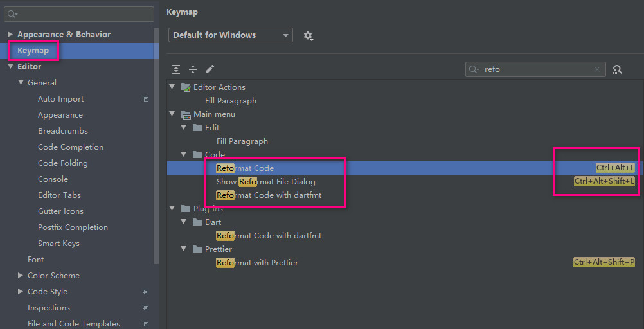Open the keymap gear settings menu
The width and height of the screenshot is (644, 329).
[308, 36]
